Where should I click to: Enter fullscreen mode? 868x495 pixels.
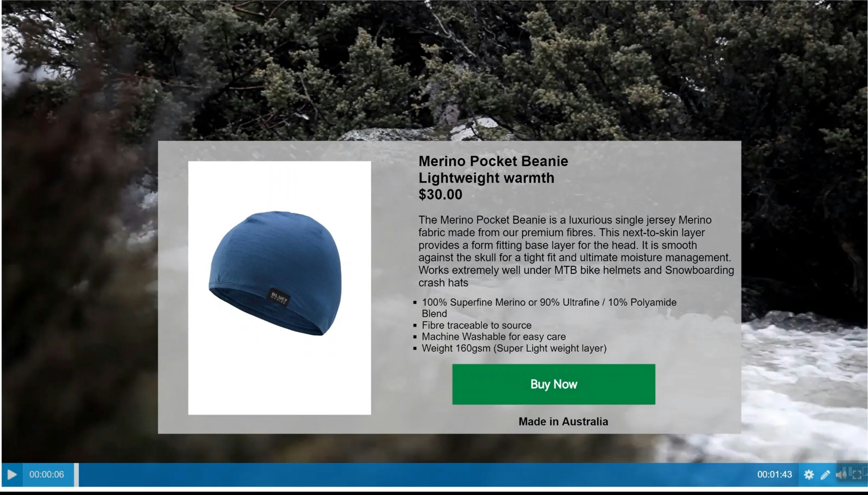(x=857, y=475)
